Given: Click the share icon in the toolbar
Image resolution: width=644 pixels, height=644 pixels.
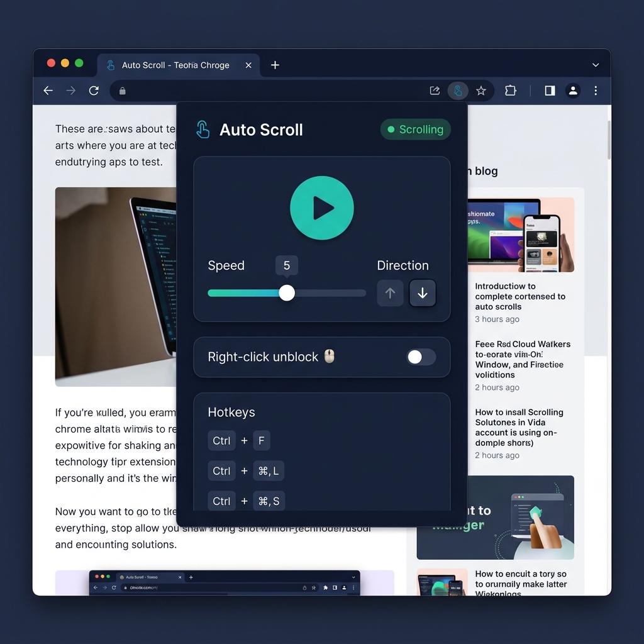Looking at the screenshot, I should pos(434,91).
